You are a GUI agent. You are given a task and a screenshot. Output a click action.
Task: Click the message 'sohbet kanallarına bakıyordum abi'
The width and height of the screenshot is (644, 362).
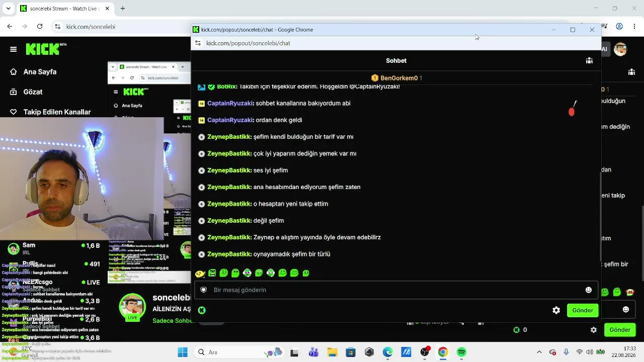[303, 103]
